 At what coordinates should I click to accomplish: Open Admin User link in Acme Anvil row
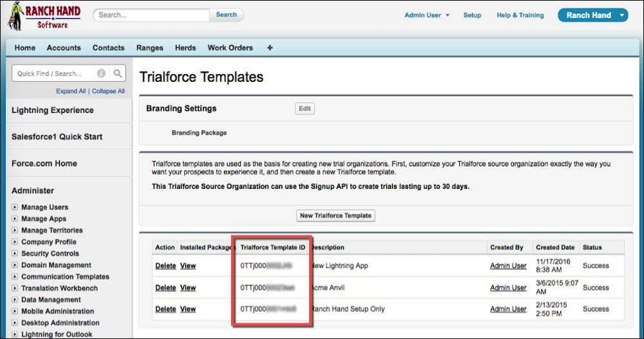tap(508, 287)
